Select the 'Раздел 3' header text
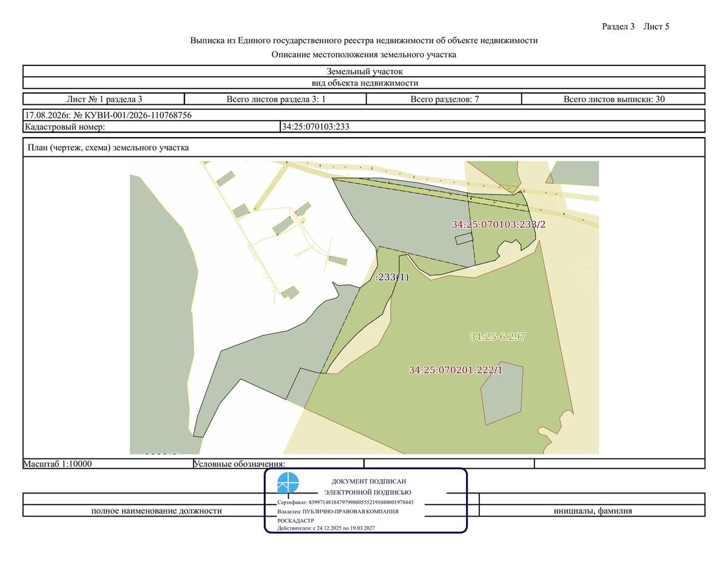The width and height of the screenshot is (728, 562). click(x=618, y=27)
